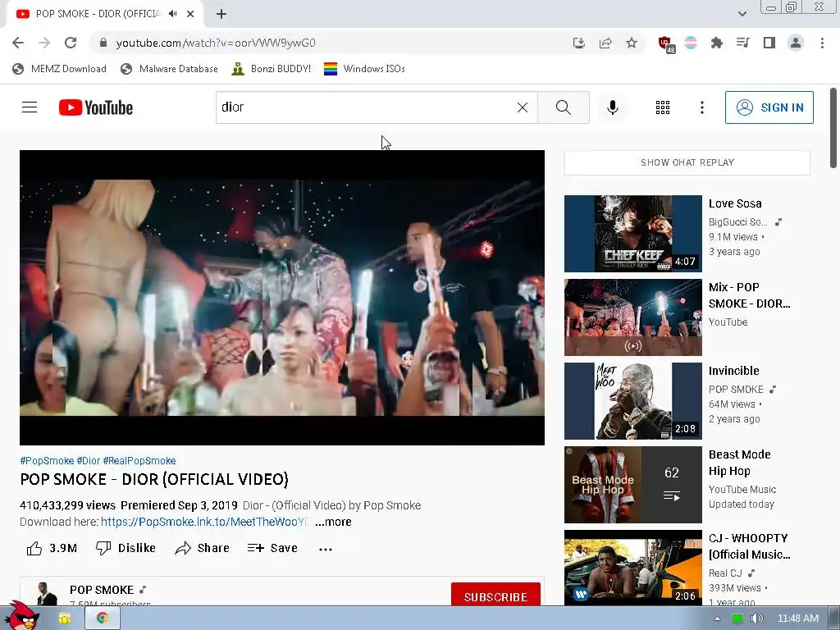This screenshot has height=630, width=840.
Task: Open uBlock Origin extension icon
Action: (x=665, y=43)
